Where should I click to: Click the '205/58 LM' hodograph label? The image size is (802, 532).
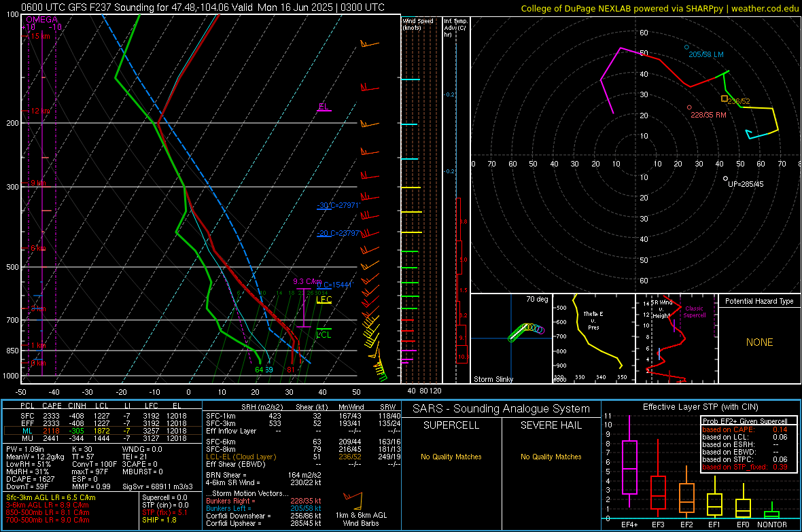pyautogui.click(x=706, y=54)
